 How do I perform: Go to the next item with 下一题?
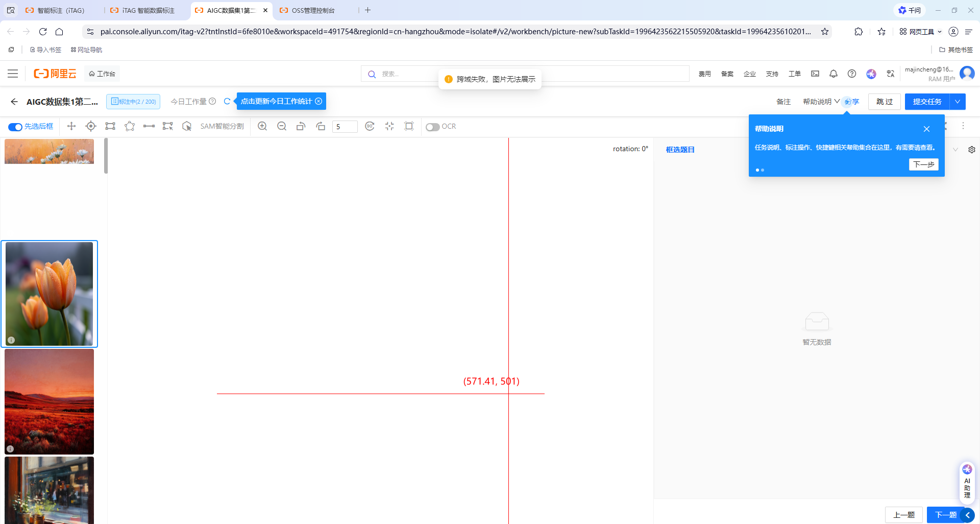[x=945, y=515]
